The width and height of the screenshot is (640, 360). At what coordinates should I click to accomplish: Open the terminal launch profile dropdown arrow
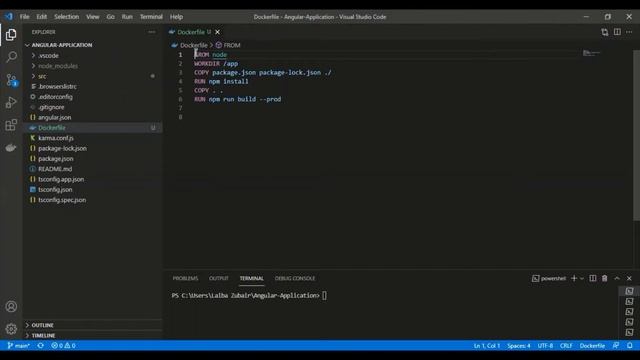click(x=582, y=279)
